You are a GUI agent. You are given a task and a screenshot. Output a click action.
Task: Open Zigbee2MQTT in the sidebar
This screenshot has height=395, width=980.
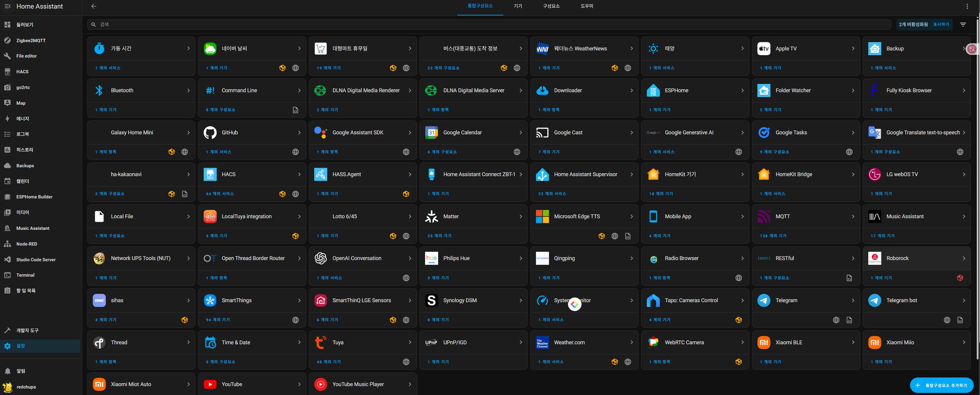tap(31, 40)
